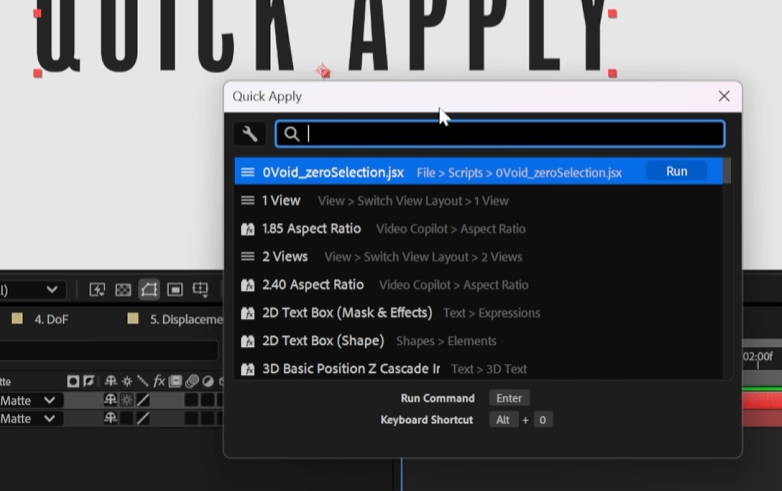Click Frame Blending column header icon

coord(175,382)
